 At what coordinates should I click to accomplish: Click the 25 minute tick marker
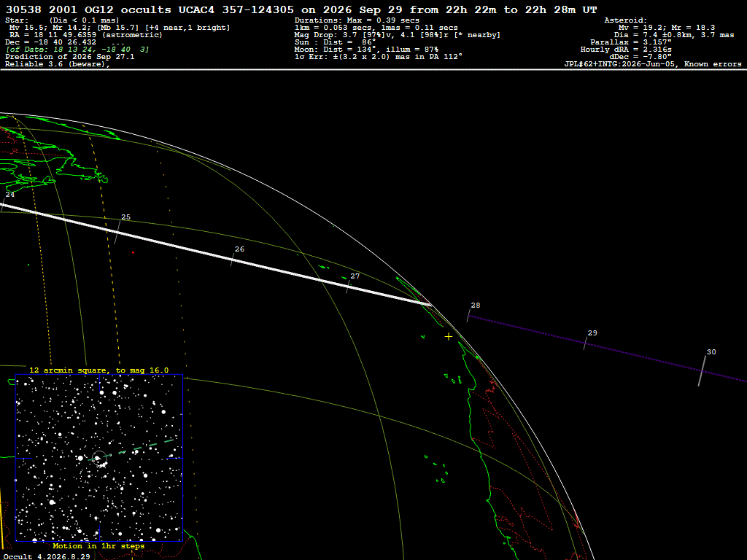[117, 232]
